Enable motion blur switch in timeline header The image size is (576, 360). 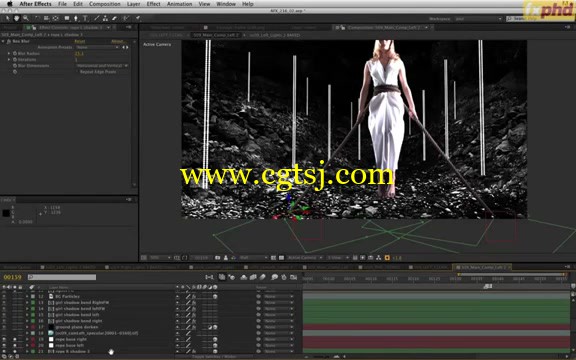205,287
